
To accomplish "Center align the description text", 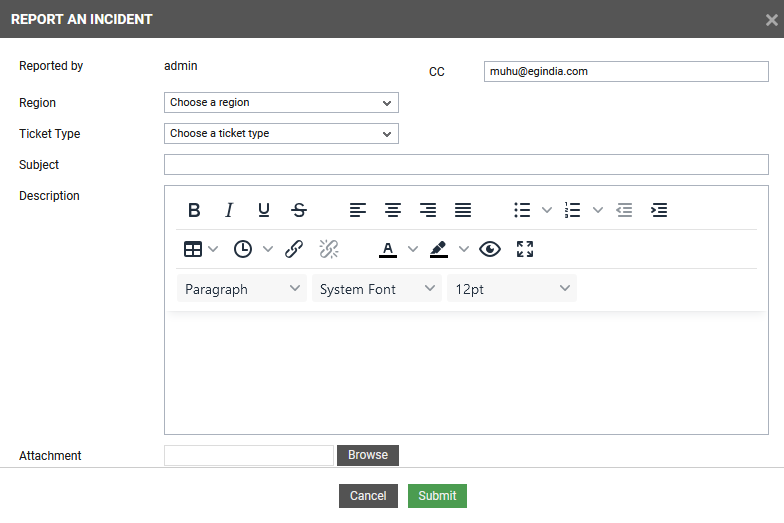I will (x=393, y=210).
